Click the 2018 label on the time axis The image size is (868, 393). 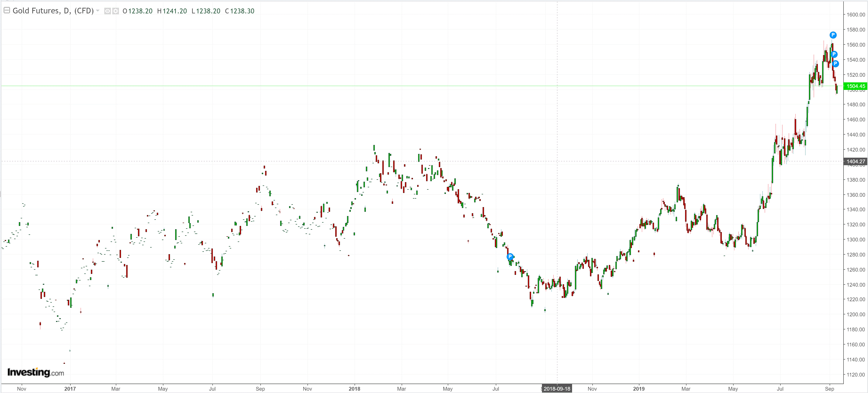point(354,389)
